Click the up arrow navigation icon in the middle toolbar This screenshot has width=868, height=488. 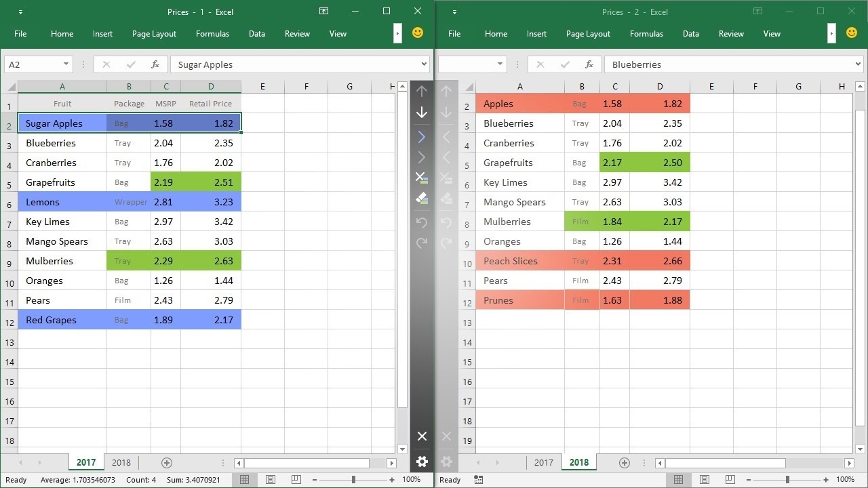pyautogui.click(x=422, y=91)
